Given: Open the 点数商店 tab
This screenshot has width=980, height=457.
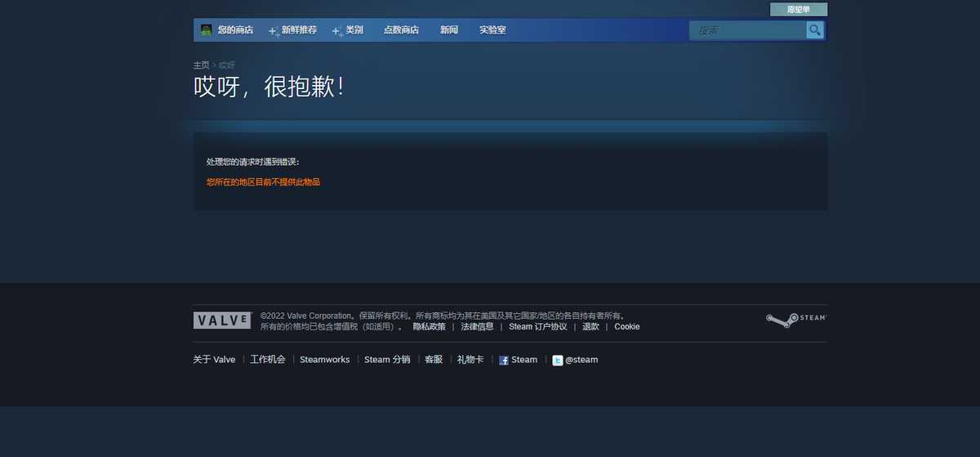Looking at the screenshot, I should 401,30.
